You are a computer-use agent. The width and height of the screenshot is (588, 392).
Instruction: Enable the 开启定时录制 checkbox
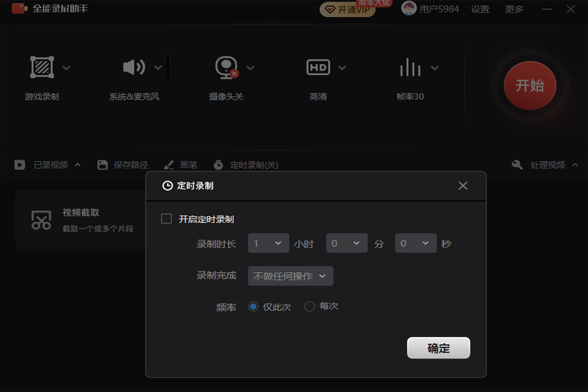click(x=166, y=218)
